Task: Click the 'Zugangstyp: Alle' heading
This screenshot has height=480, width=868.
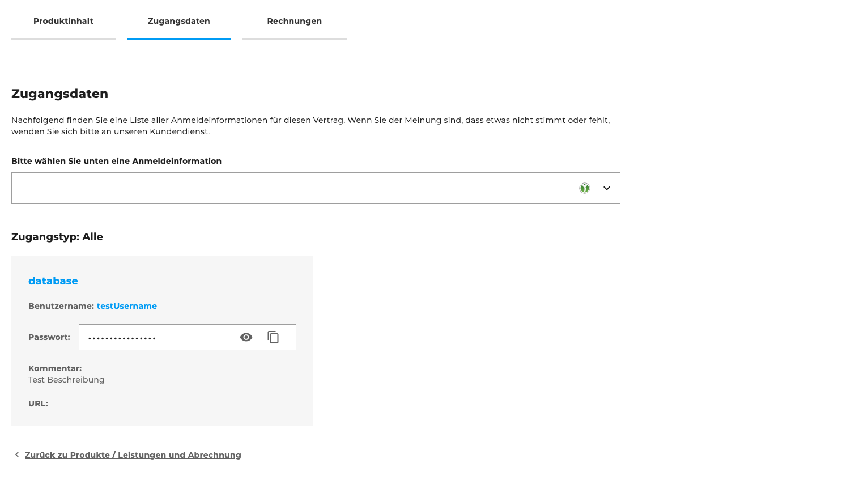Action: tap(57, 237)
